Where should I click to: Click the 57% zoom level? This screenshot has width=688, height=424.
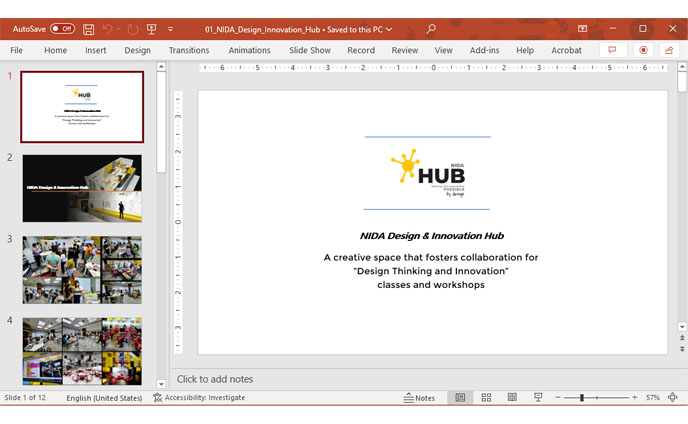pyautogui.click(x=652, y=398)
